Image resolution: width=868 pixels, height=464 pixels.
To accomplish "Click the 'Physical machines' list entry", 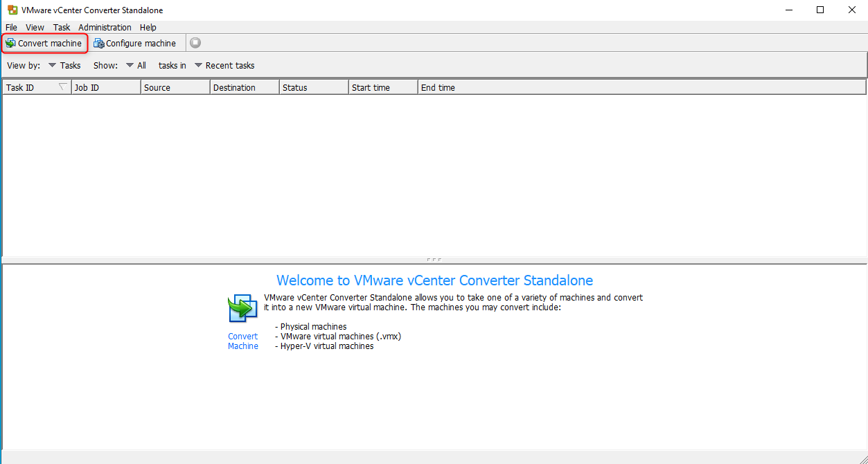I will click(313, 326).
